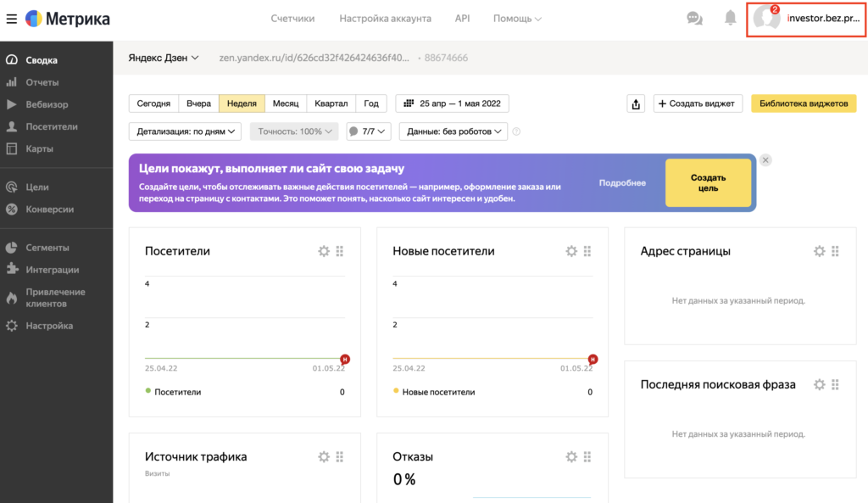Click the Создать цель button

point(708,182)
